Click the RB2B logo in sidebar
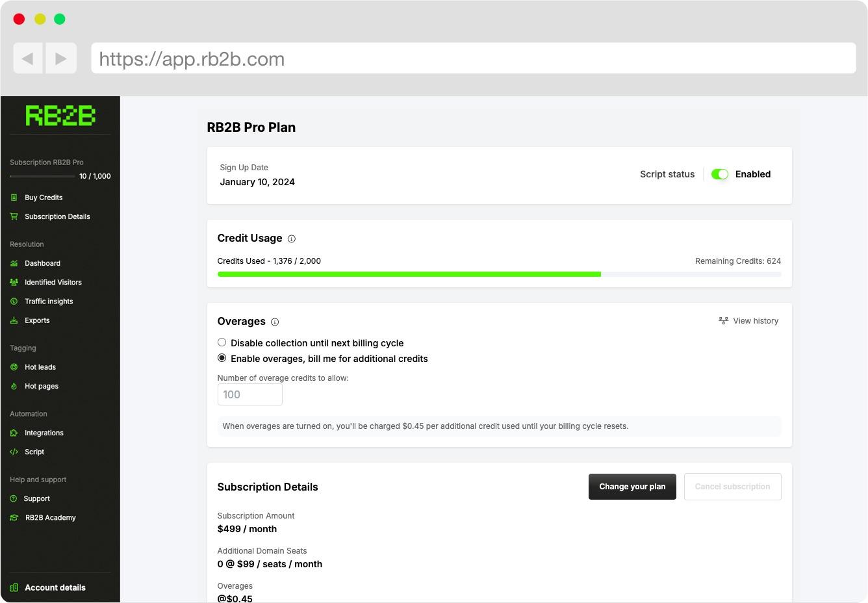 coord(60,116)
